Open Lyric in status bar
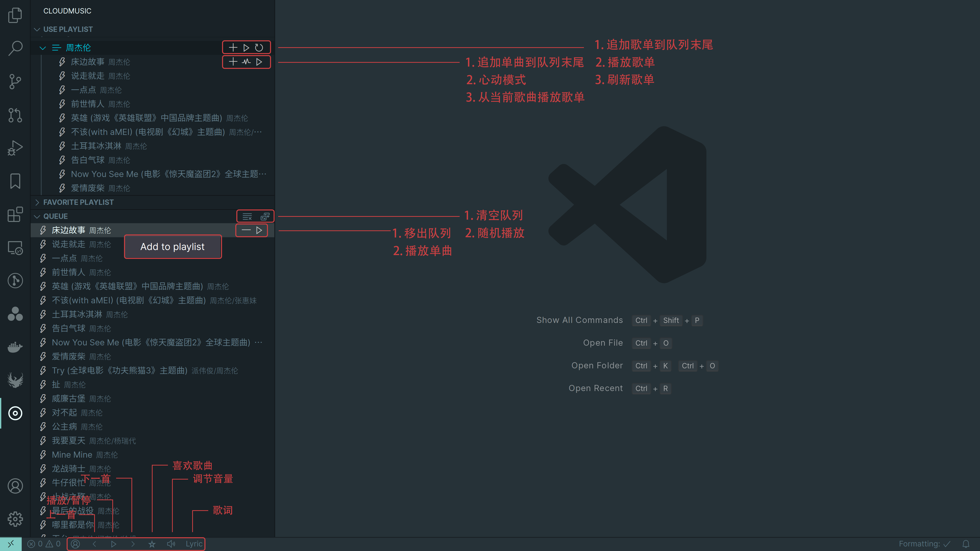Image resolution: width=980 pixels, height=551 pixels. click(x=194, y=544)
